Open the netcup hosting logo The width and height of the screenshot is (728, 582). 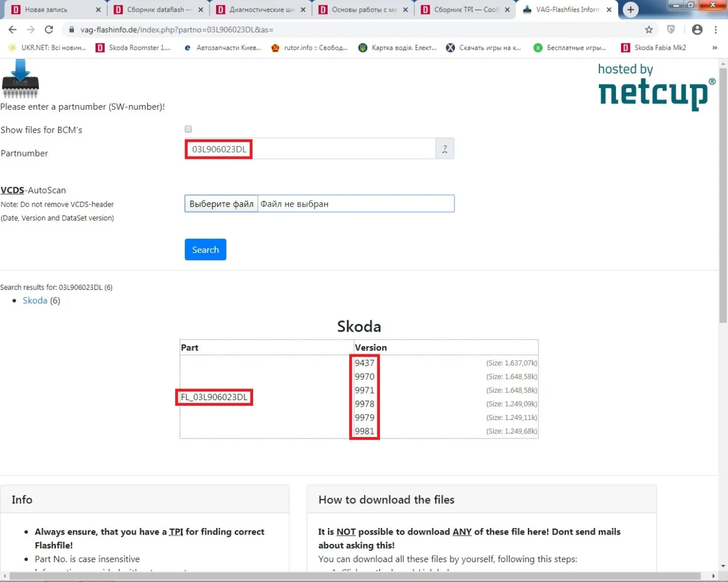(x=656, y=87)
